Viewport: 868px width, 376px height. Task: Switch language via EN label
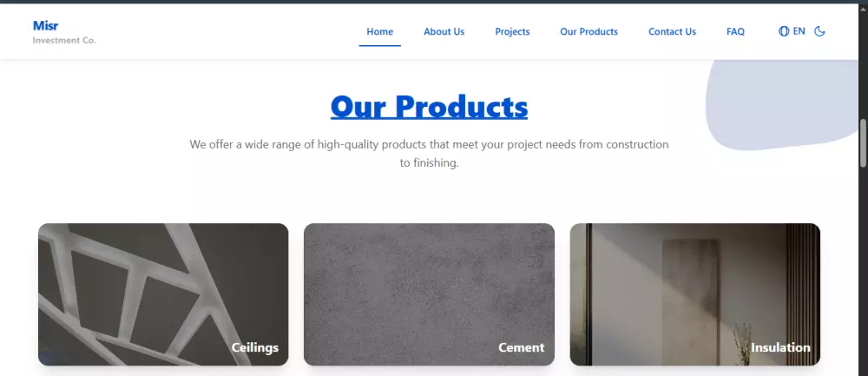[799, 31]
